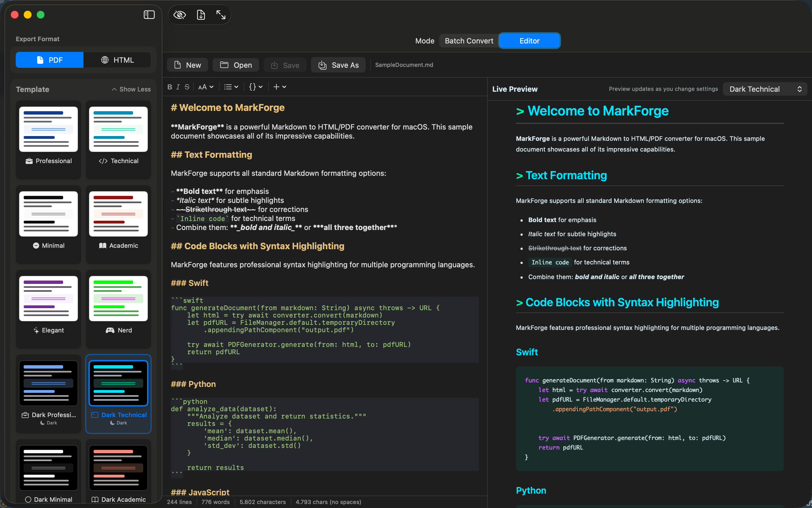Open the list style dropdown
The image size is (812, 508).
(x=231, y=87)
